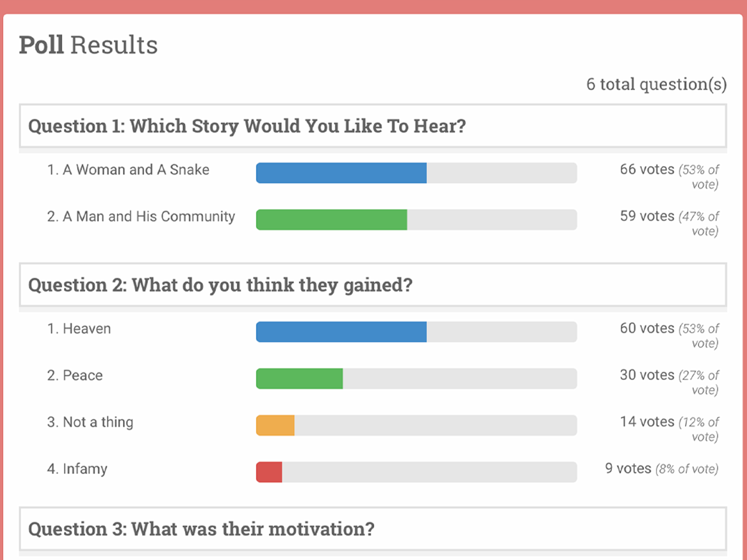Select the "A Woman and A Snake" option label

pos(128,170)
